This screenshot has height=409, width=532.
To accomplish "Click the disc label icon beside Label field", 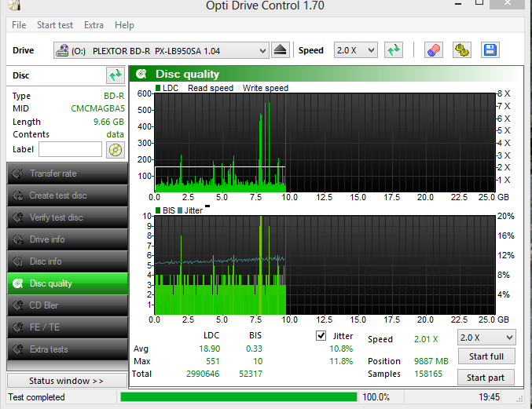I will coord(116,150).
